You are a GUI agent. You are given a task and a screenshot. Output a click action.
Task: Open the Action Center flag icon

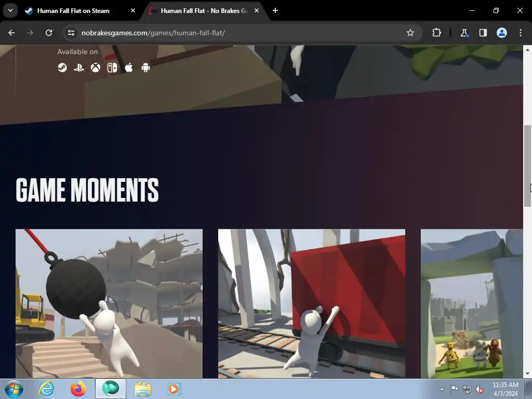coord(454,389)
